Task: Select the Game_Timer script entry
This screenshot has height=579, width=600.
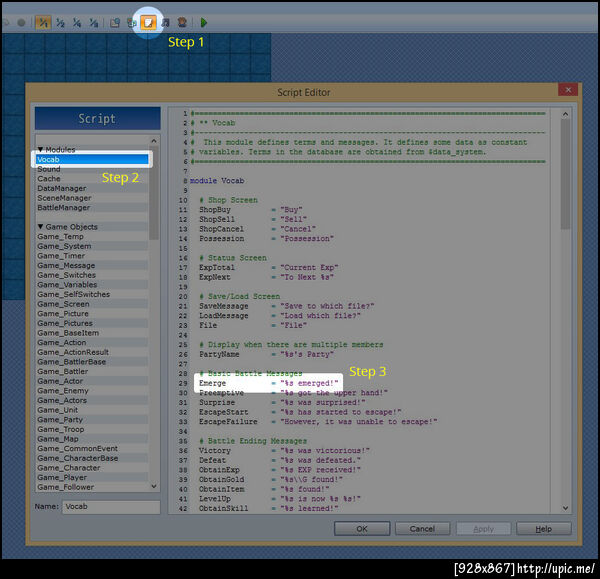Action: tap(92, 256)
